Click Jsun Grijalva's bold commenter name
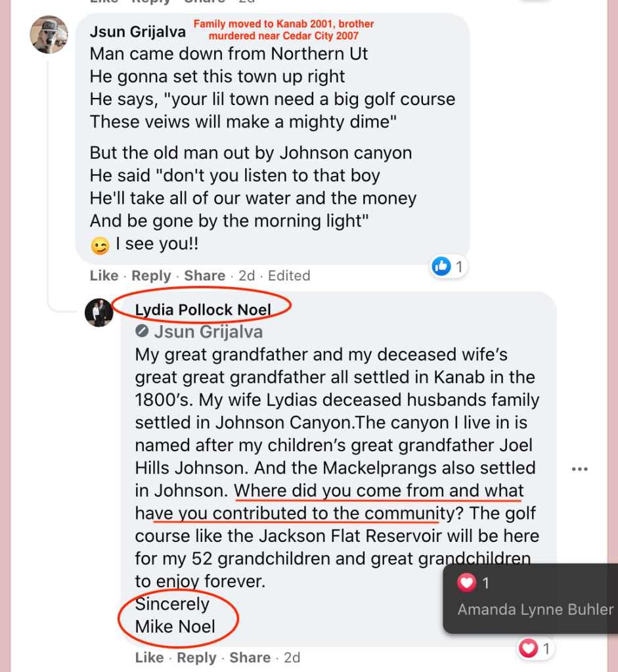618x672 pixels. pos(137,32)
